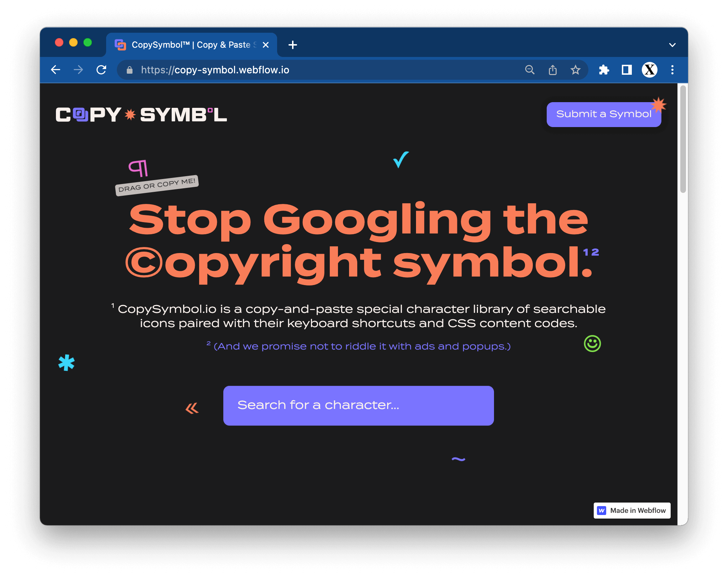The image size is (728, 578).
Task: Toggle the browser side panel
Action: tap(626, 70)
